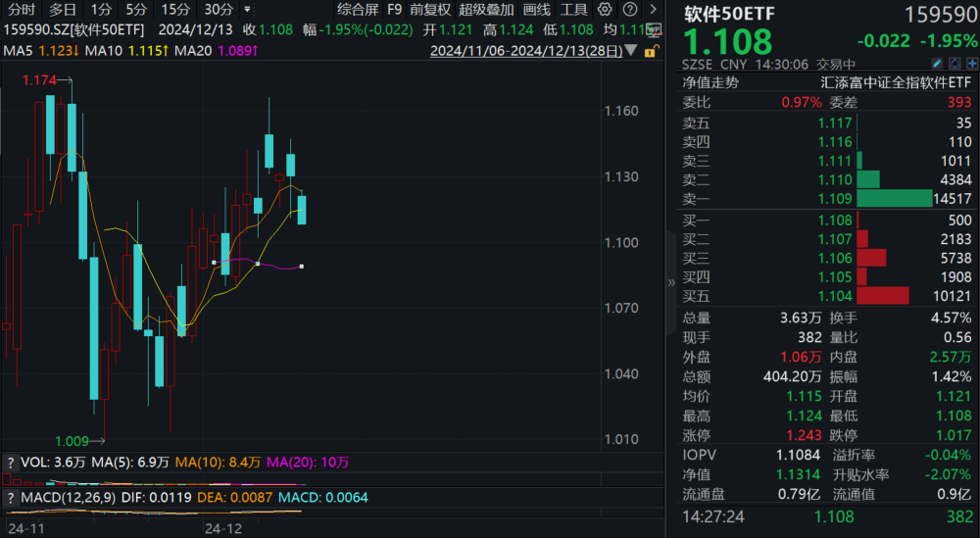Click the 升贴水率 -2.07% value

948,475
